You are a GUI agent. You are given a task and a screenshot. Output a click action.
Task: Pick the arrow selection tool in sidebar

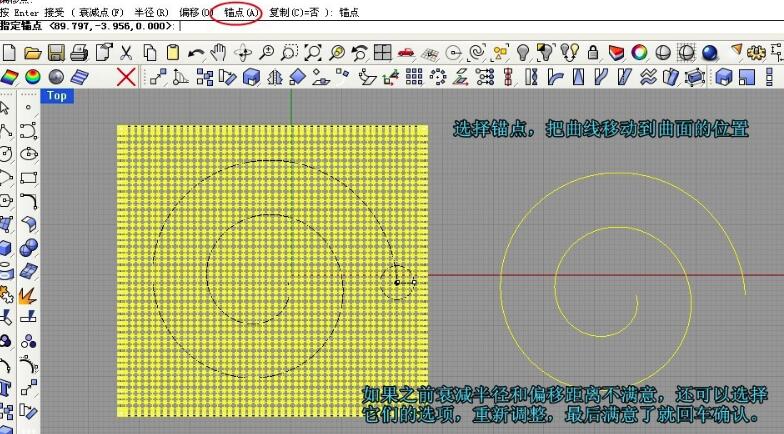coord(5,108)
